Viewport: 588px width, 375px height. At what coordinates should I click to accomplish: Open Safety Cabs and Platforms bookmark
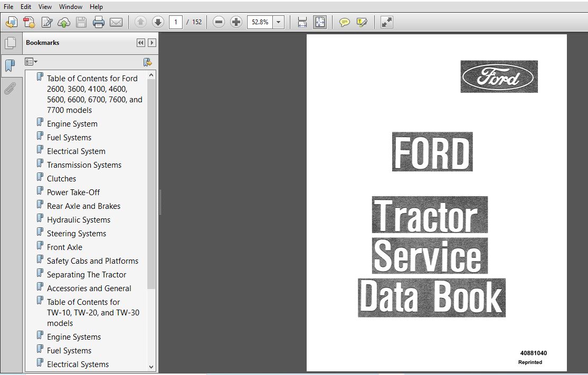[92, 261]
